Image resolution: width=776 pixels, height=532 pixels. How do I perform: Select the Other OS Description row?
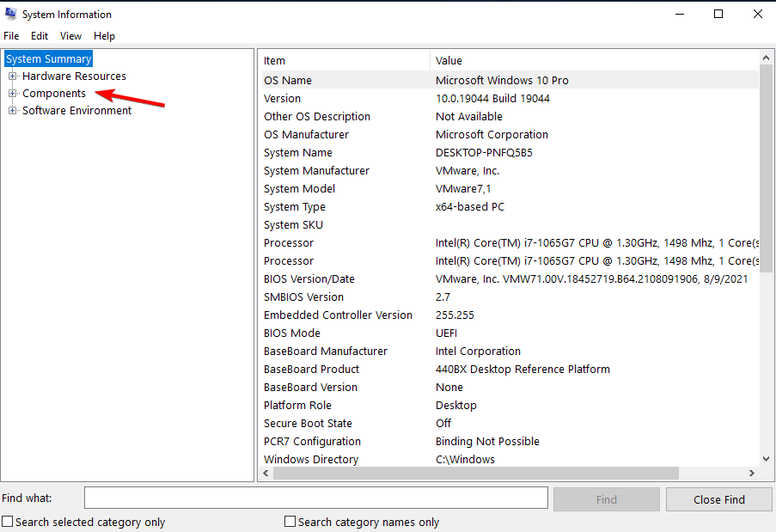[x=510, y=116]
